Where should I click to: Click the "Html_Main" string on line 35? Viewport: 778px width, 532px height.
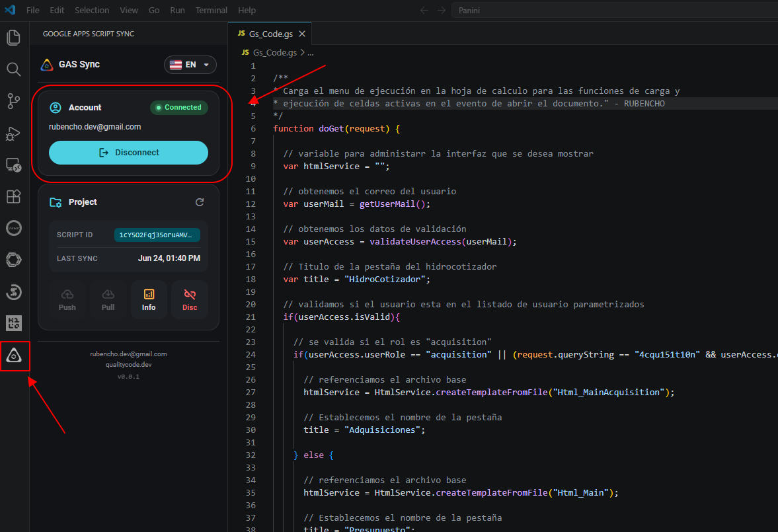click(580, 493)
